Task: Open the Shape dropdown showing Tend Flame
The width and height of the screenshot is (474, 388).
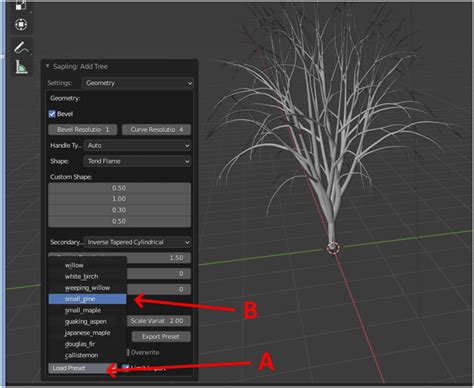Action: pos(137,161)
